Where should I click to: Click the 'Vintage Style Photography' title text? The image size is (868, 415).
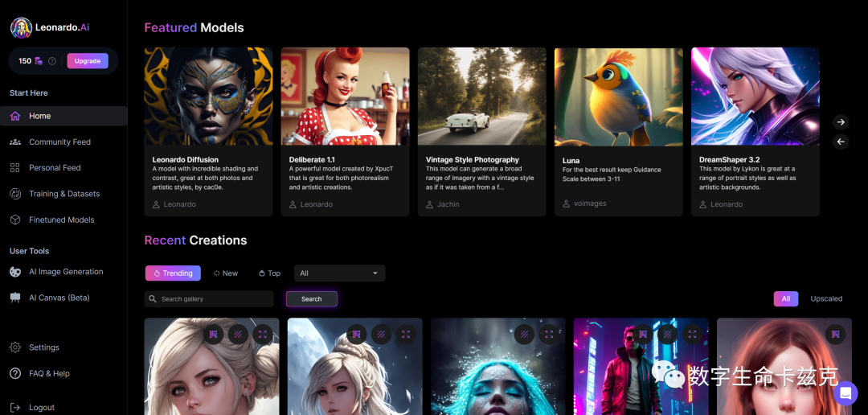473,159
